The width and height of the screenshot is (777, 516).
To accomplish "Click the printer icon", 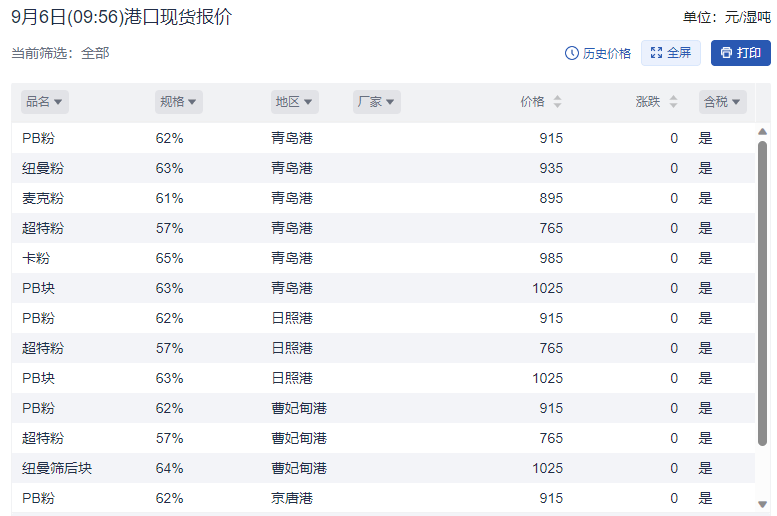I will pos(726,53).
